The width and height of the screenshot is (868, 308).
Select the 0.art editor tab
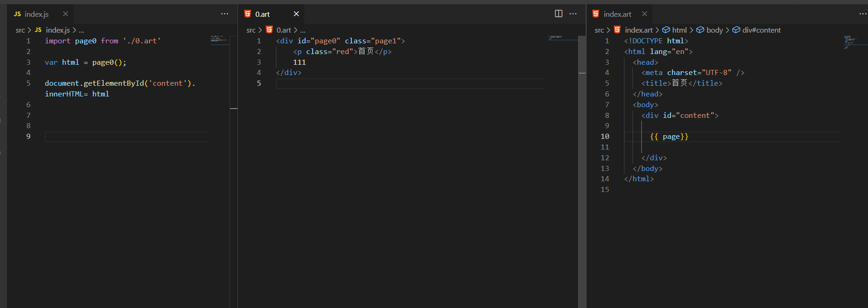coord(262,14)
